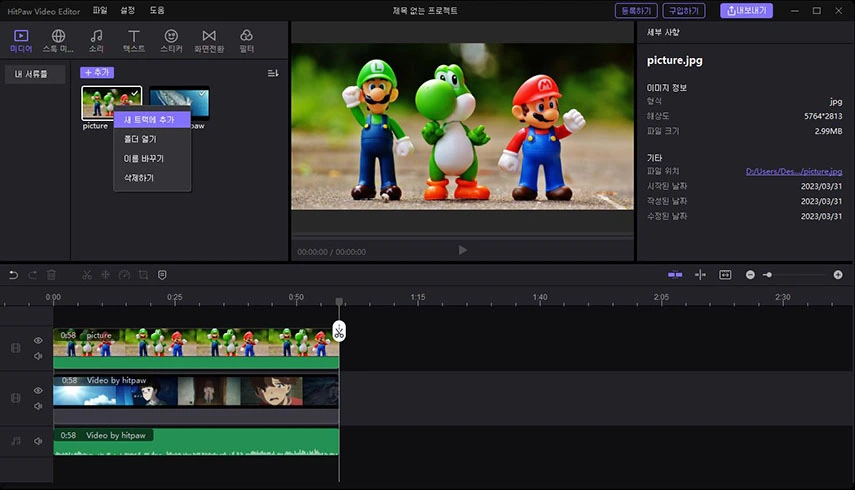The height and width of the screenshot is (490, 855).
Task: Select the crop tool icon
Action: point(143,275)
